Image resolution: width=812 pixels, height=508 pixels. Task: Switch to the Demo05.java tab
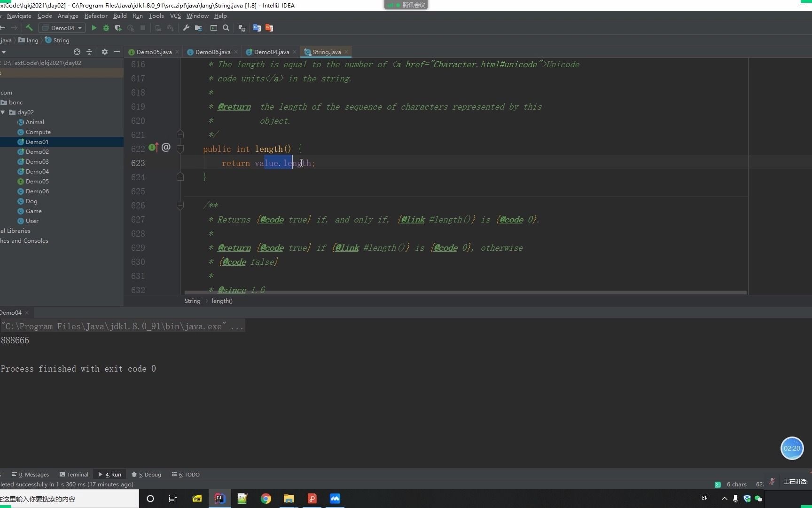click(x=154, y=52)
